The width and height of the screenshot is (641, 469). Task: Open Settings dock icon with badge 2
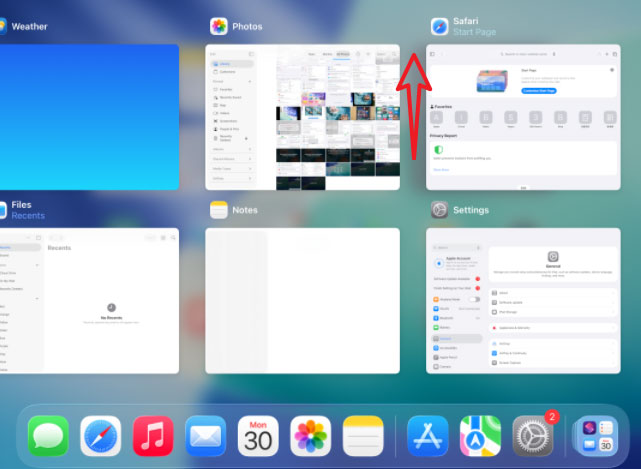click(x=533, y=436)
